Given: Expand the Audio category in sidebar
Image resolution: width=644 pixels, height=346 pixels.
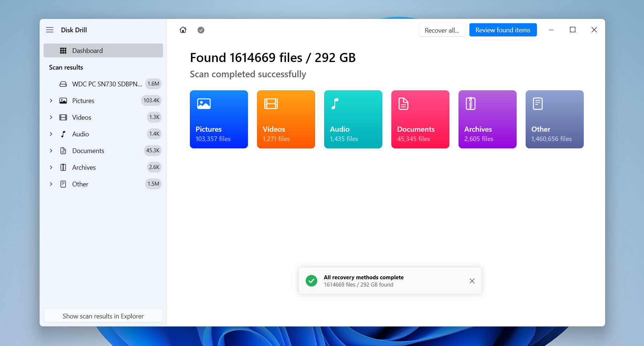Looking at the screenshot, I should 51,134.
